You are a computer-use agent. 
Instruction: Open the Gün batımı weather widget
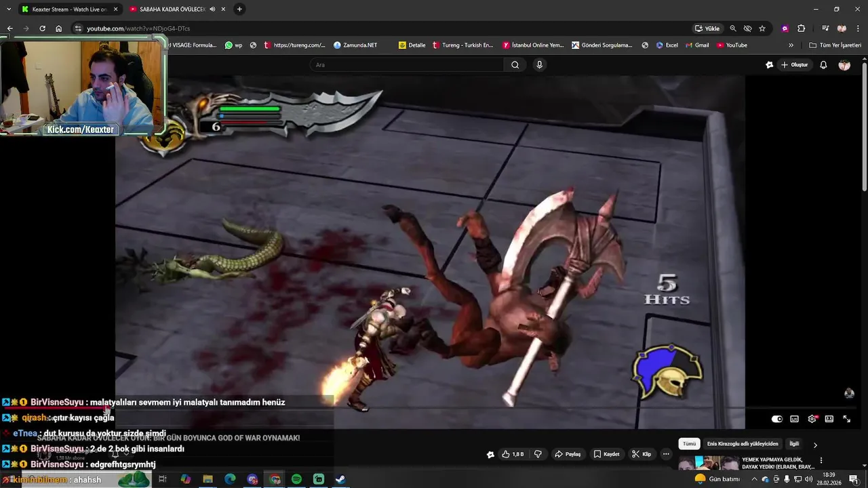717,479
